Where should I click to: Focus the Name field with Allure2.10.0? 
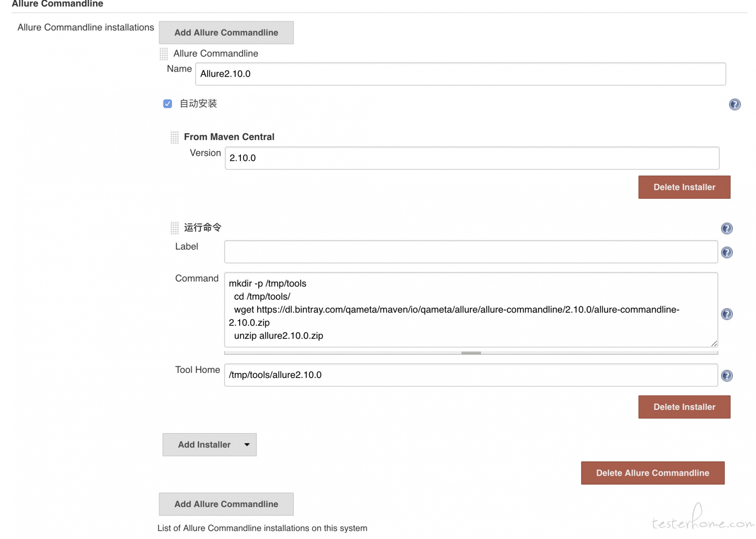coord(460,74)
